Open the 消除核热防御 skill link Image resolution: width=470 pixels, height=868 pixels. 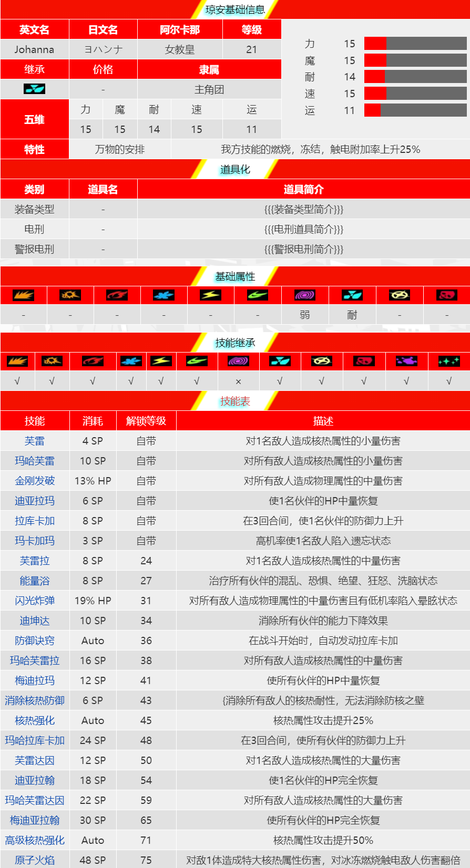(x=35, y=700)
